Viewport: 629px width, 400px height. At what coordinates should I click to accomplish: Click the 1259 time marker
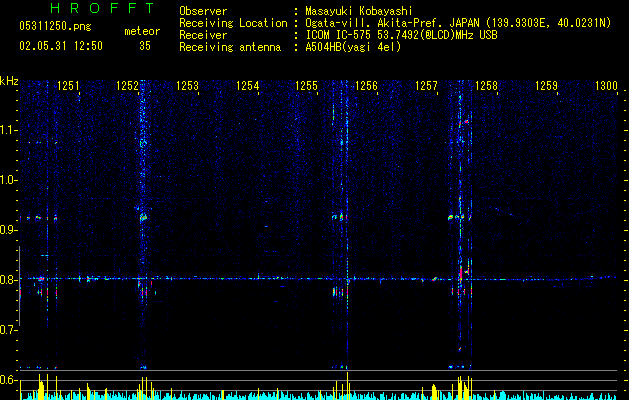(546, 86)
